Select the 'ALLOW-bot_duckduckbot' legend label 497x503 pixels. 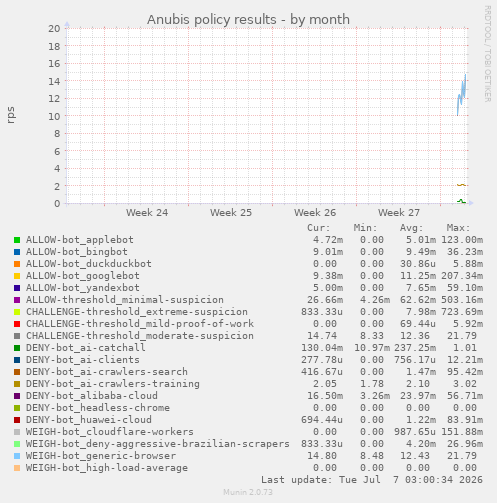click(89, 264)
